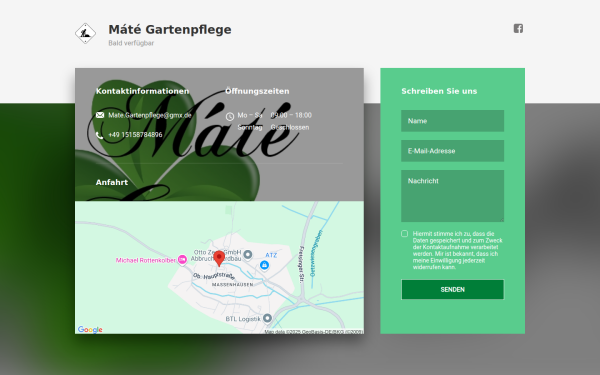Open the BTL Logistik map marker
Viewport: 600px width, 375px height.
pyautogui.click(x=267, y=318)
